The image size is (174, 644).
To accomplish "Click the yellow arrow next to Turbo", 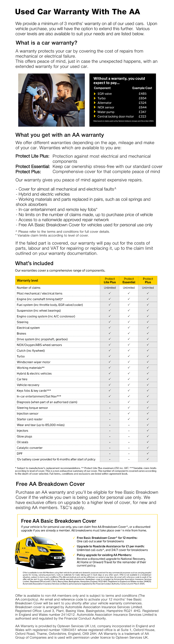I will 95,98.
